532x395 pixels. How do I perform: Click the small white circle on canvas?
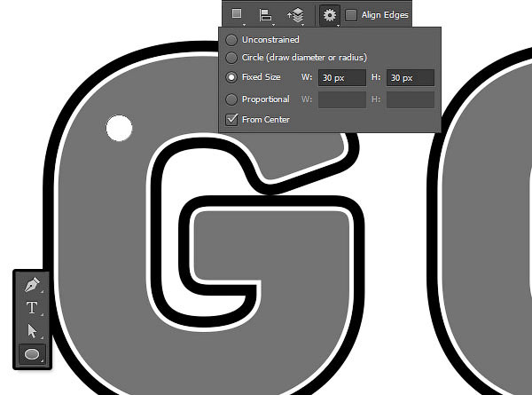point(119,128)
